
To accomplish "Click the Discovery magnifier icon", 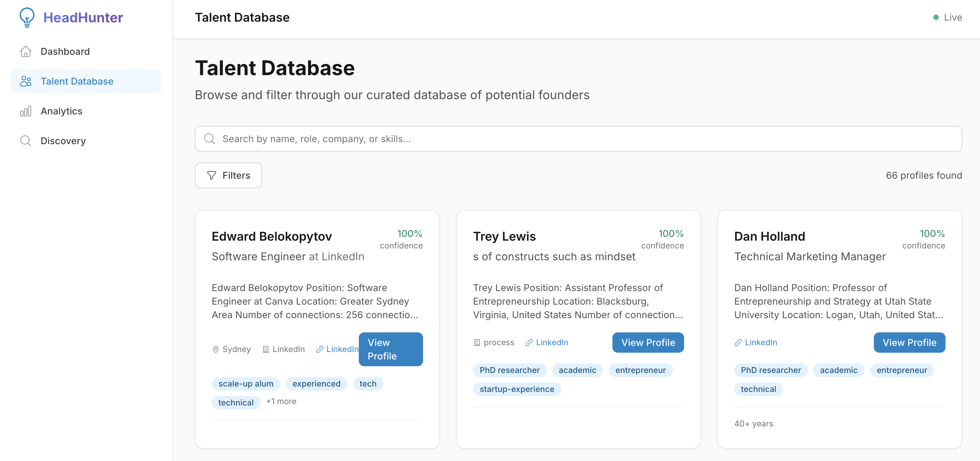I will [x=25, y=141].
